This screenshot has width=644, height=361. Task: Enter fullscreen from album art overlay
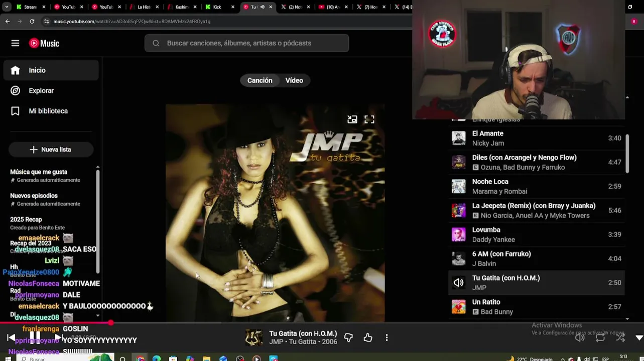click(369, 119)
